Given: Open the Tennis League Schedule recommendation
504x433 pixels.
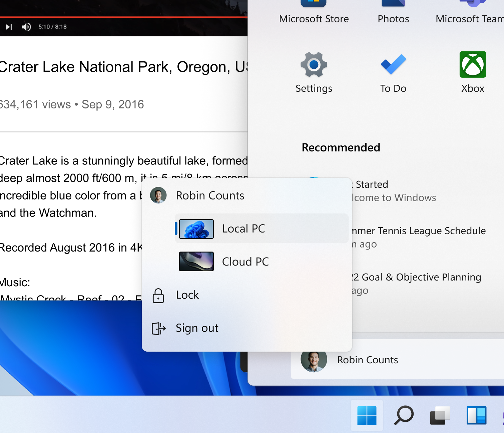Looking at the screenshot, I should (x=419, y=237).
